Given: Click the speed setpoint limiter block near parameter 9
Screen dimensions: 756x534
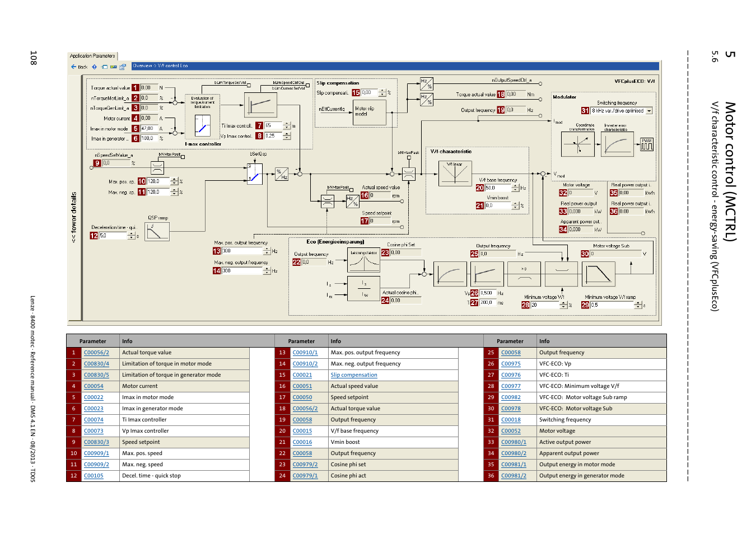Looking at the screenshot, I should (157, 167).
